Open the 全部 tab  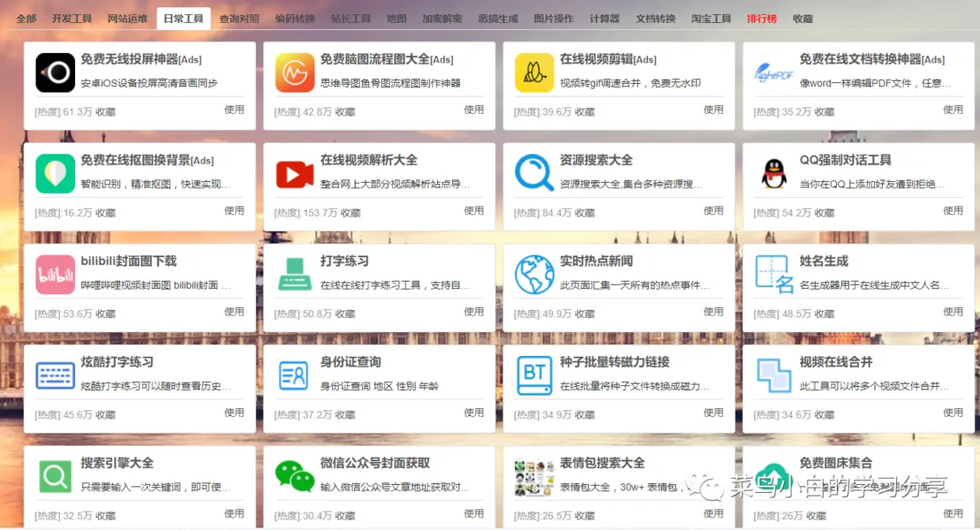[26, 18]
